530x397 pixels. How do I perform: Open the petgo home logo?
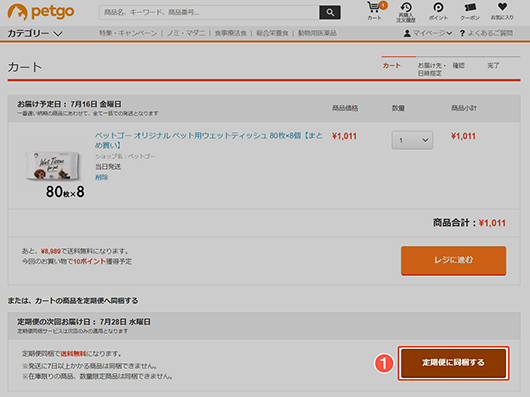tap(41, 12)
